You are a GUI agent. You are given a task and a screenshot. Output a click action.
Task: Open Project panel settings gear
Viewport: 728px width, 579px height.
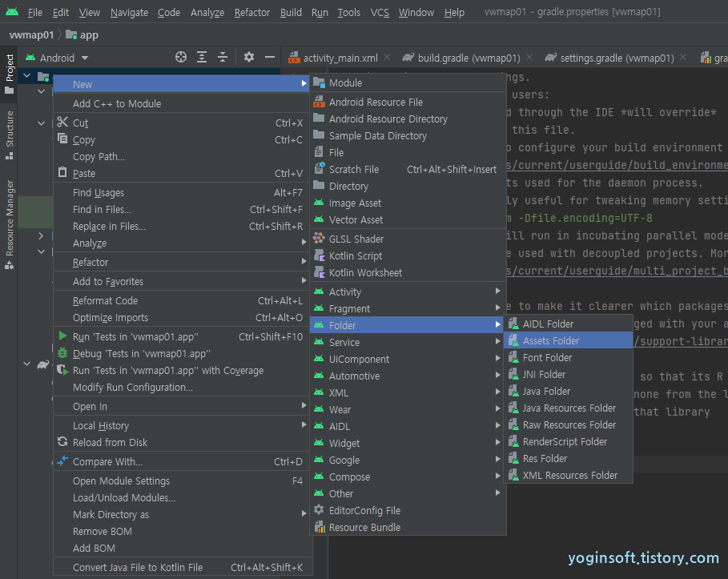pyautogui.click(x=249, y=58)
